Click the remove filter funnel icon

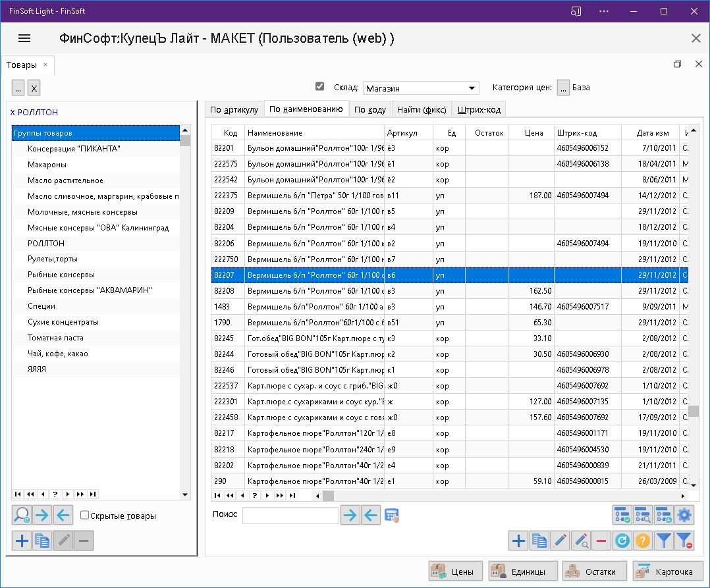[685, 541]
